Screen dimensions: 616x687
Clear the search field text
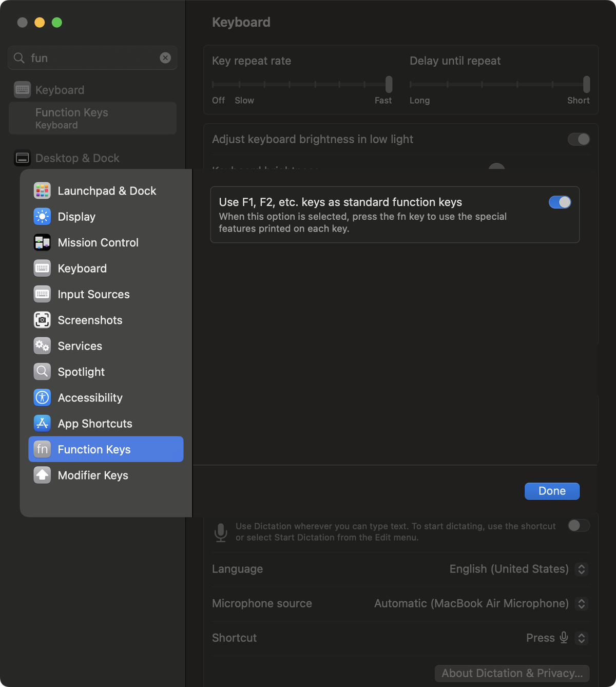coord(165,58)
